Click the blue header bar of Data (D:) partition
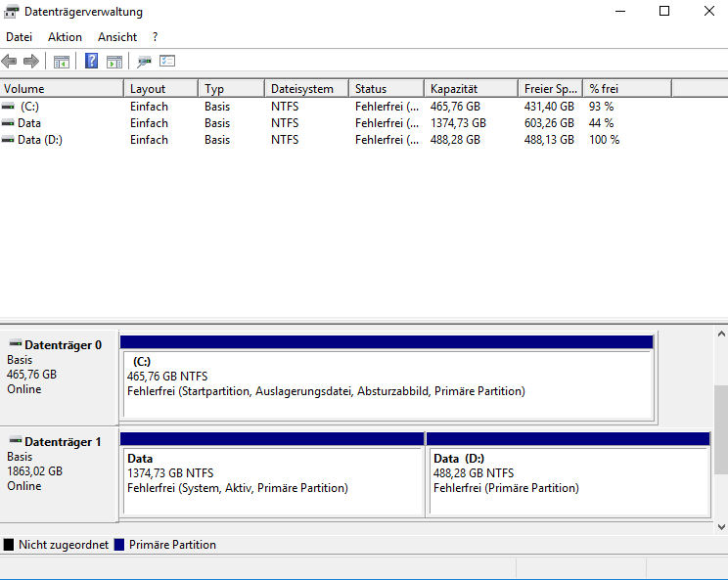 pos(568,438)
